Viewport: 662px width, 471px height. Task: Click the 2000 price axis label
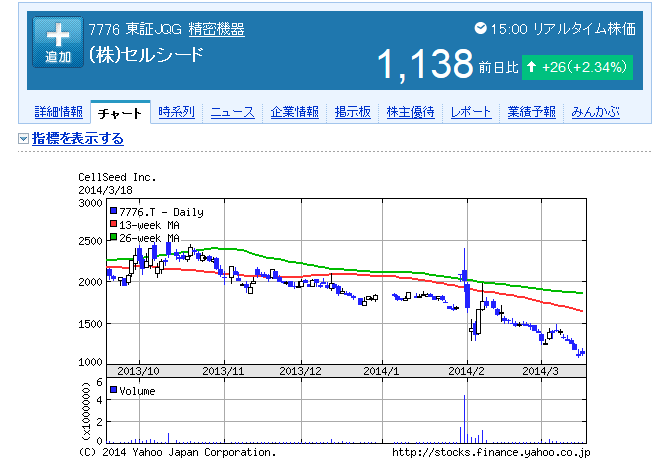90,282
